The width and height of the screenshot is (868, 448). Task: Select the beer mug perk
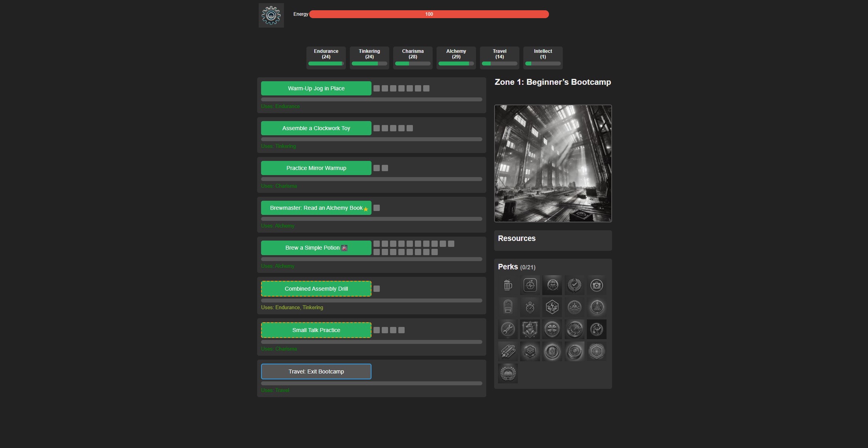pos(508,285)
